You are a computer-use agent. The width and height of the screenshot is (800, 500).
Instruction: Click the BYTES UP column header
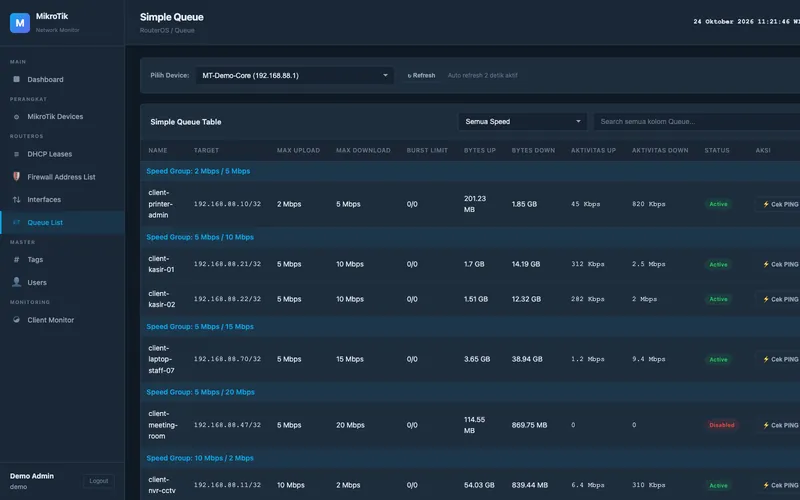[480, 151]
